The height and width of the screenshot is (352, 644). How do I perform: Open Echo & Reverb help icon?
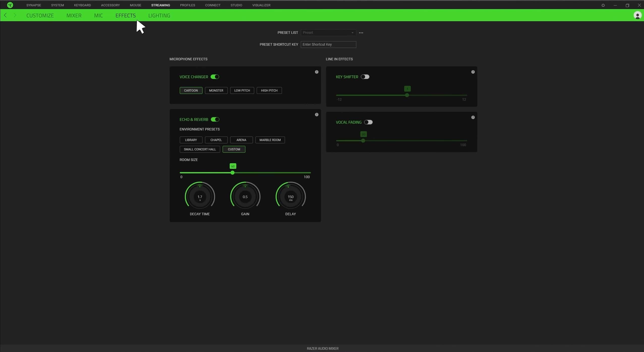tap(316, 115)
